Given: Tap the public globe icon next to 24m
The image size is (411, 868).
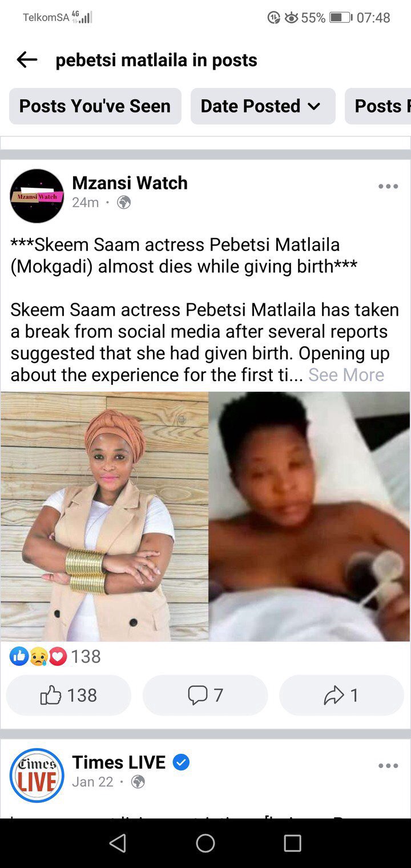Looking at the screenshot, I should (124, 202).
